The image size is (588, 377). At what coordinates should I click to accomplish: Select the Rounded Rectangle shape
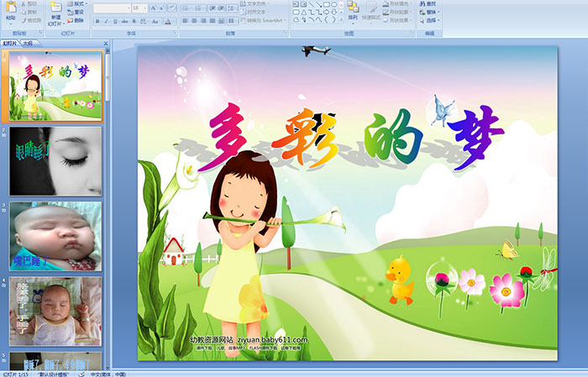pos(296,13)
